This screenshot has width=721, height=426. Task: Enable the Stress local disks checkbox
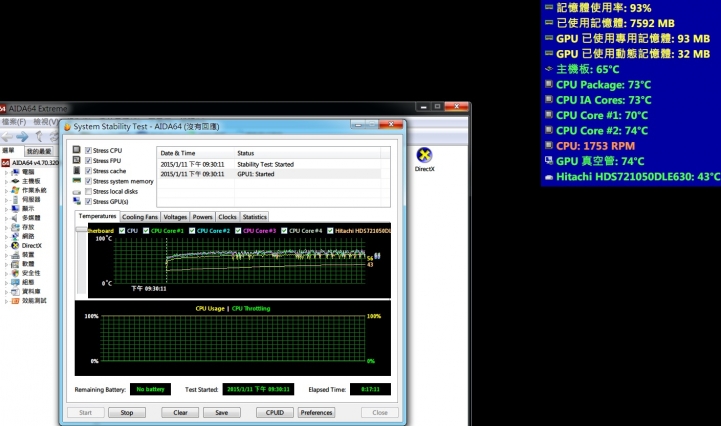(x=88, y=191)
